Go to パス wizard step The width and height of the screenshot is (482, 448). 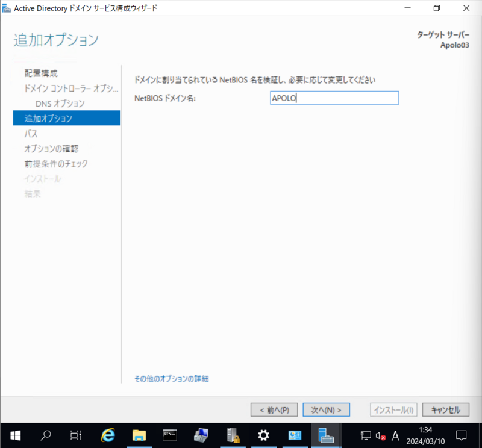(x=31, y=133)
